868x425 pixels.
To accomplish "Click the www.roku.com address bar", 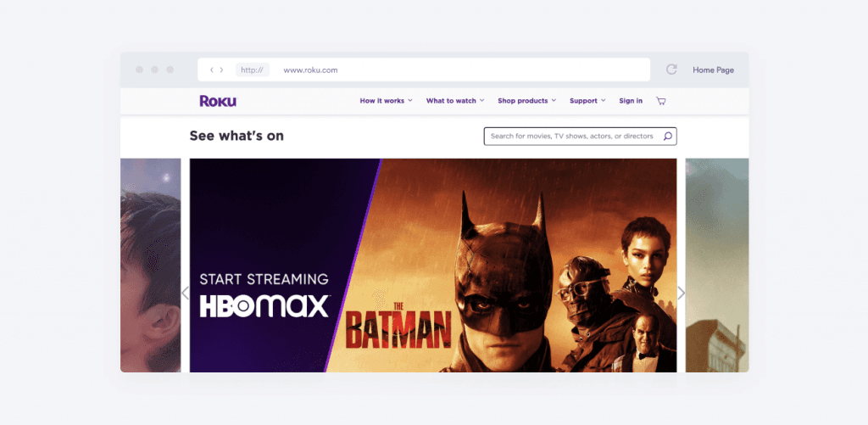I will tap(424, 70).
